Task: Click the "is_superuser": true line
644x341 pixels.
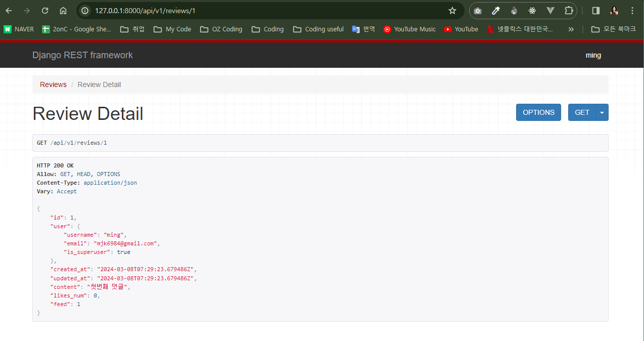Action: pos(97,252)
